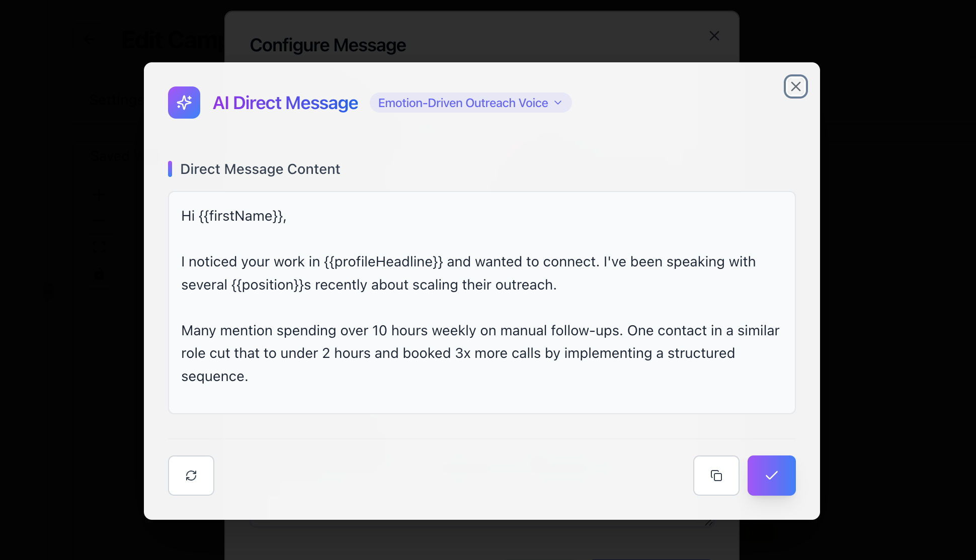The height and width of the screenshot is (560, 976).
Task: Zoom in with the canvas plus icon
Action: click(99, 195)
